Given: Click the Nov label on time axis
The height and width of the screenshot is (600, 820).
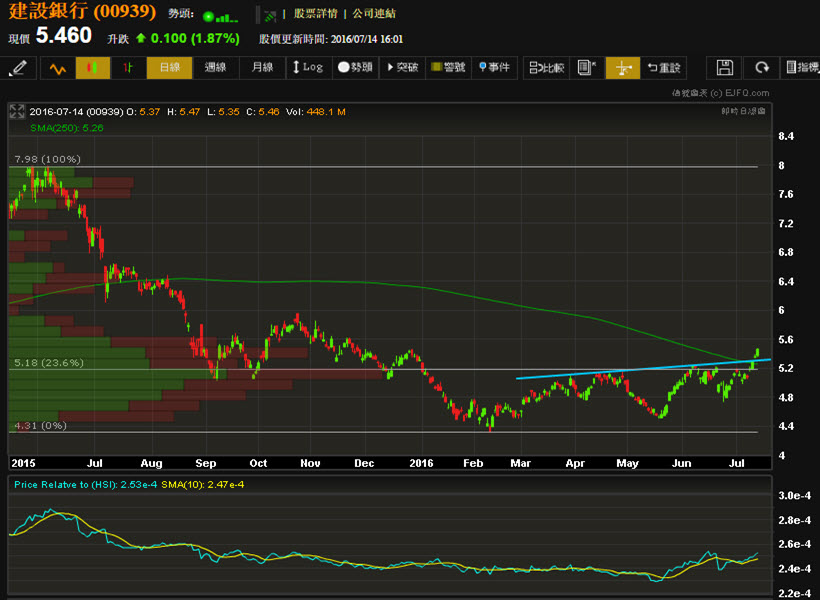Looking at the screenshot, I should point(310,463).
